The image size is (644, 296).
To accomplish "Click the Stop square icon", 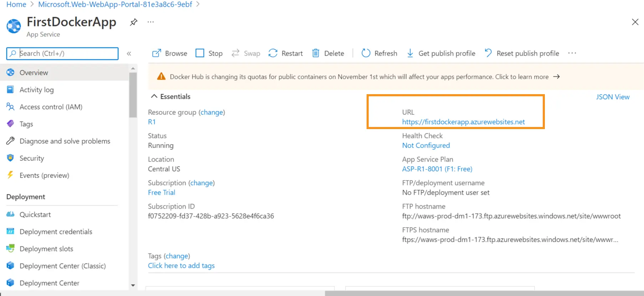I will pos(200,53).
